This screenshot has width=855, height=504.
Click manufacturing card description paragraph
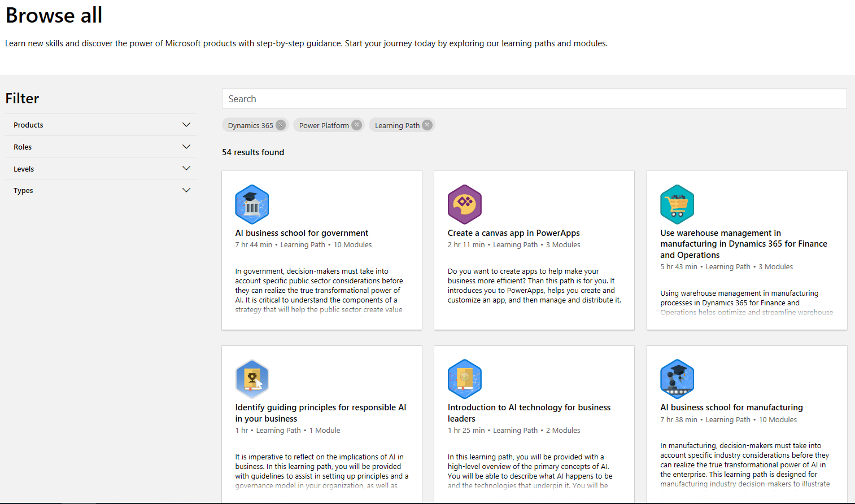[745, 465]
